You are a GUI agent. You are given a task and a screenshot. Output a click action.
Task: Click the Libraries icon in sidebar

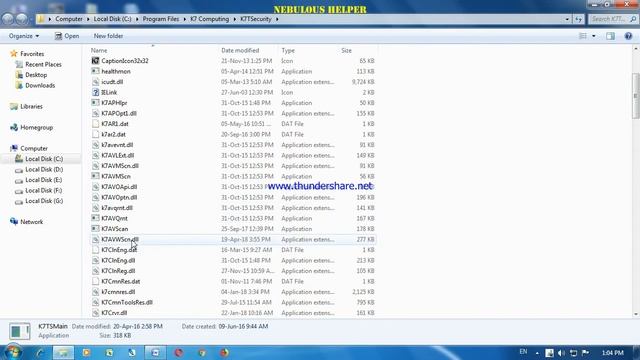click(x=14, y=106)
